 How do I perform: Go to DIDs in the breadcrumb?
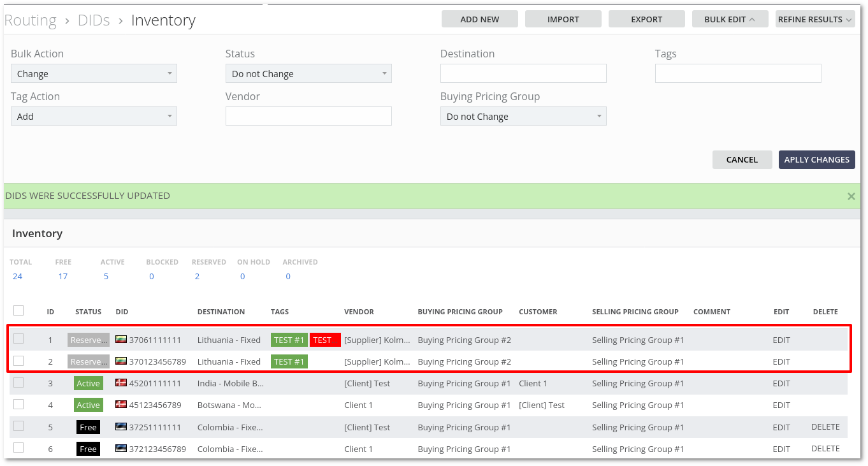(94, 20)
